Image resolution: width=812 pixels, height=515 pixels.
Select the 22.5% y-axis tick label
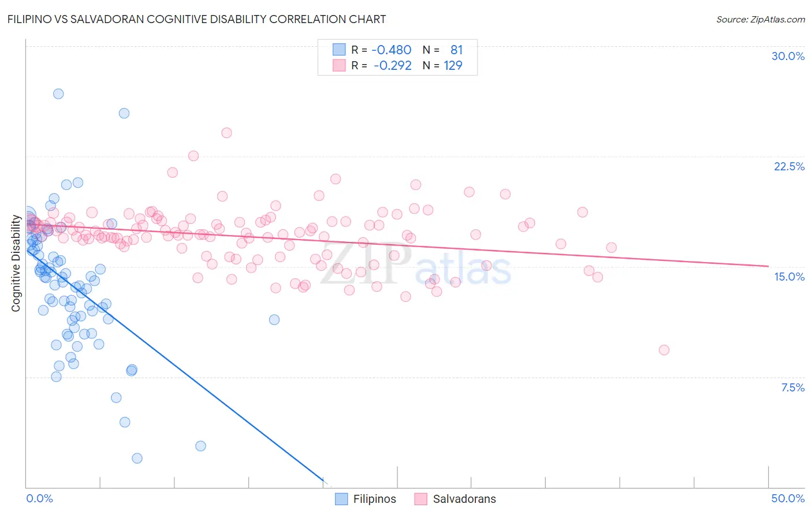(789, 166)
